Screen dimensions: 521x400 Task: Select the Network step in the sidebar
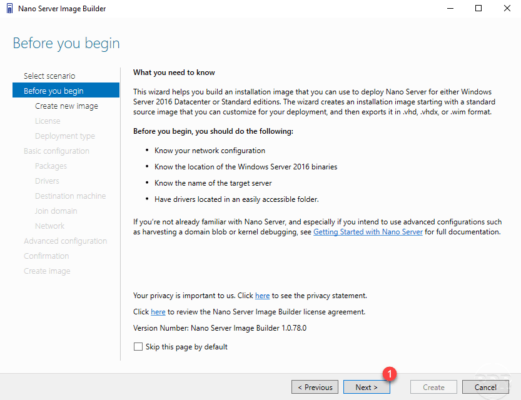(50, 226)
